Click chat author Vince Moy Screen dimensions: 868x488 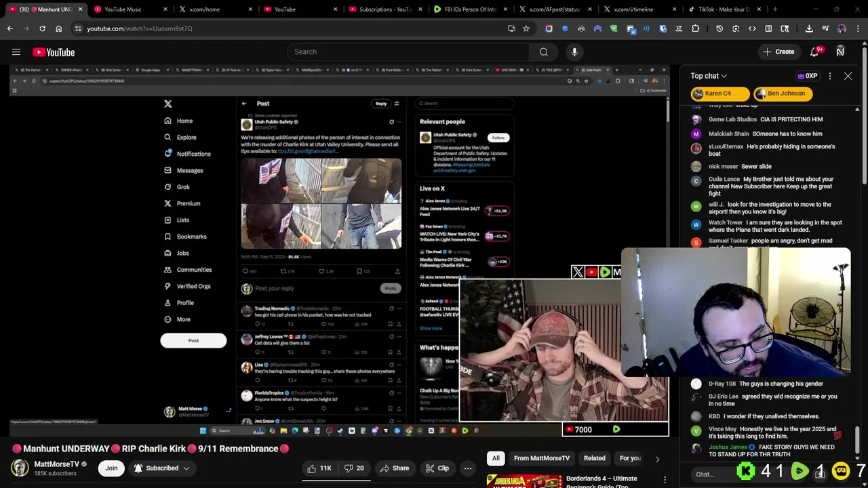tap(723, 429)
